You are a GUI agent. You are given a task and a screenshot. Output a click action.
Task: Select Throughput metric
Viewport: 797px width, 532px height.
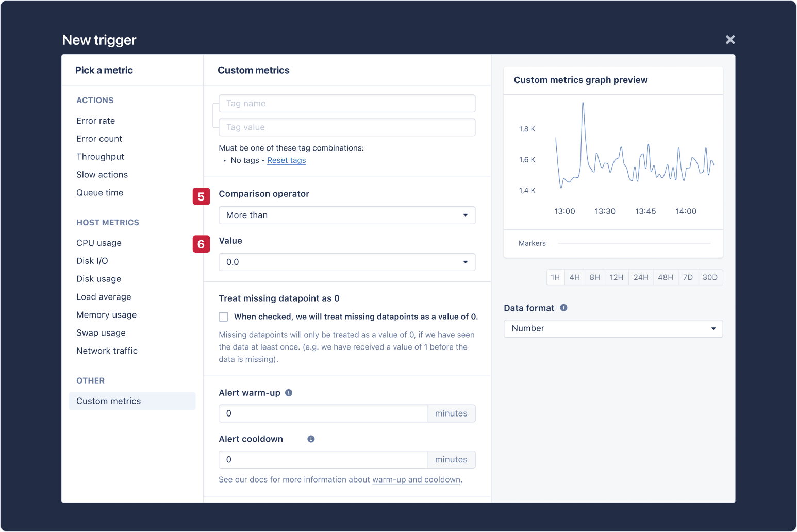point(101,157)
